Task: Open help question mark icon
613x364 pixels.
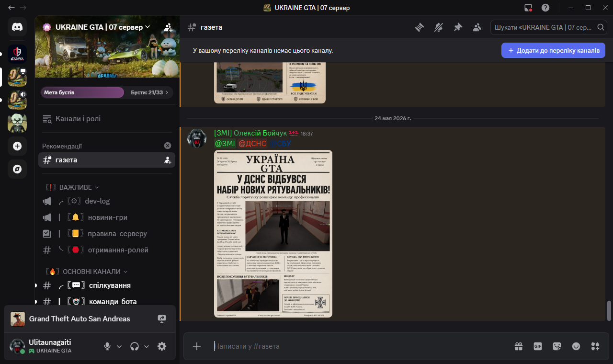Action: 545,8
